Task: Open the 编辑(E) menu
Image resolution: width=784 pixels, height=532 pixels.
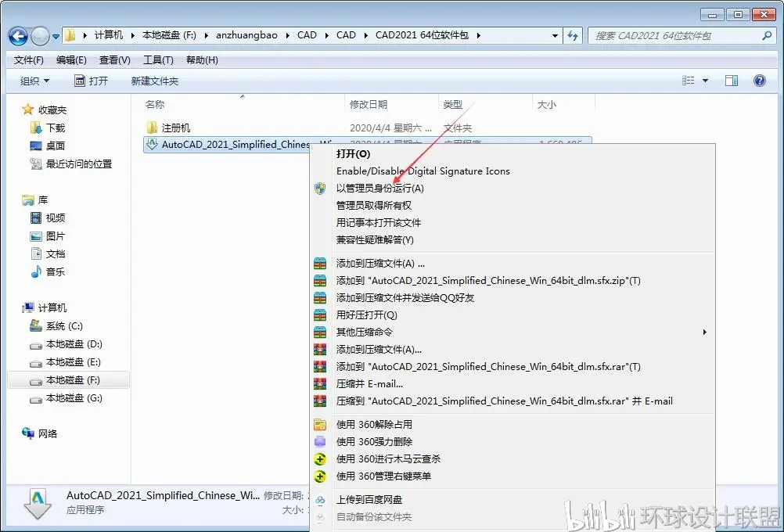Action: point(71,60)
